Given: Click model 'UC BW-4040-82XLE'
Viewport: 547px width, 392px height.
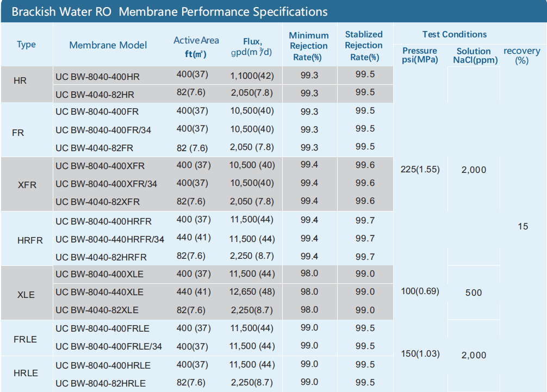Looking at the screenshot, I should pos(97,310).
